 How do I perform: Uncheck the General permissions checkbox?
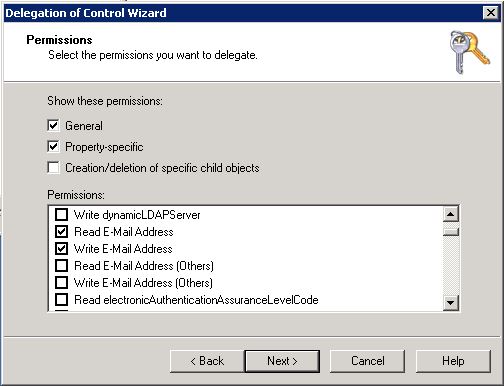(53, 126)
